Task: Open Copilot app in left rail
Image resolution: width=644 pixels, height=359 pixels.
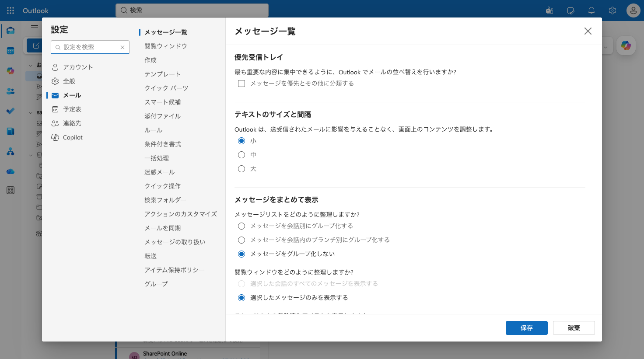Action: 10,71
